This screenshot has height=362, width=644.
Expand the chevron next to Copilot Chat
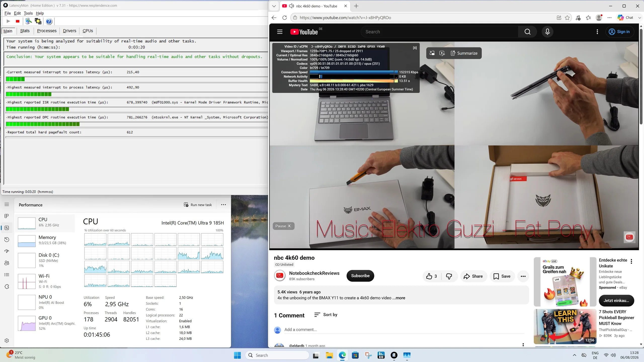639,18
